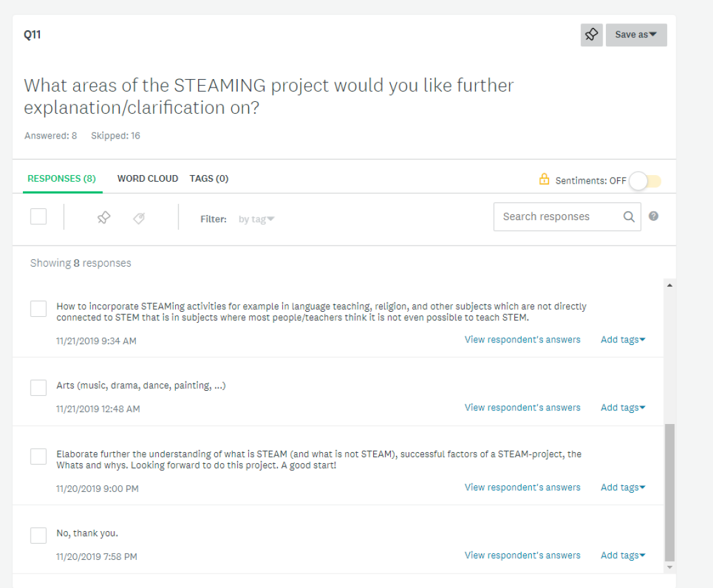Tick the select-all responses checkbox

point(38,216)
